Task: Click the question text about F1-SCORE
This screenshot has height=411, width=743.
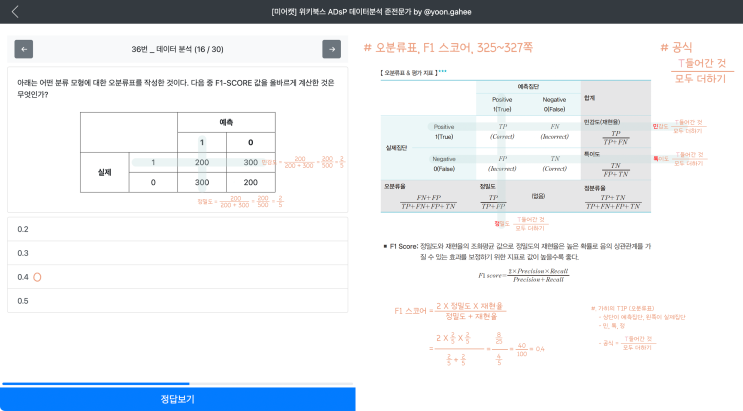Action: tap(176, 89)
